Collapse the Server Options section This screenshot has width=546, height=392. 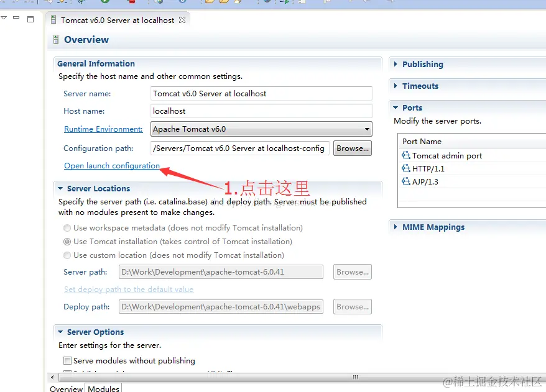pos(60,332)
